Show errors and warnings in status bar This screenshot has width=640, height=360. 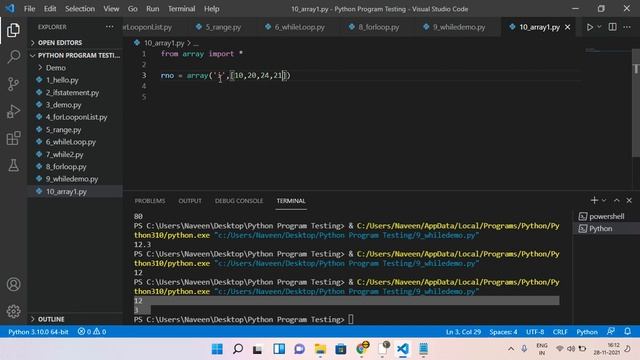click(x=92, y=332)
